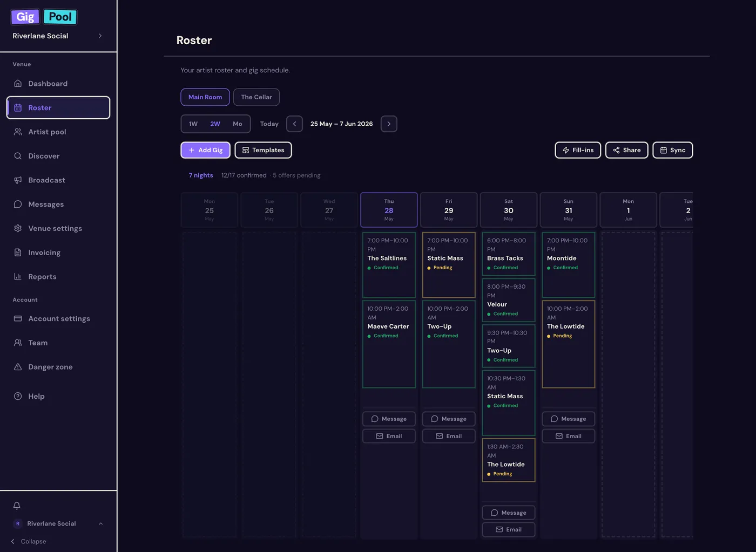Select Sun 31 May day header
Screen dimensions: 756x552
(x=569, y=210)
